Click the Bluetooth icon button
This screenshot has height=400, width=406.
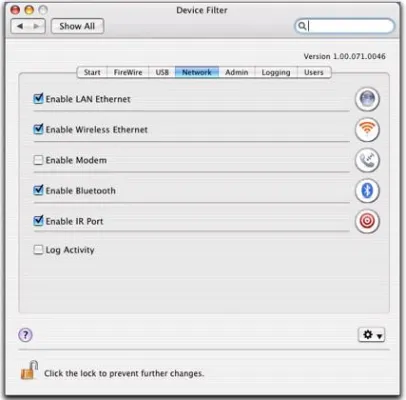(x=367, y=191)
